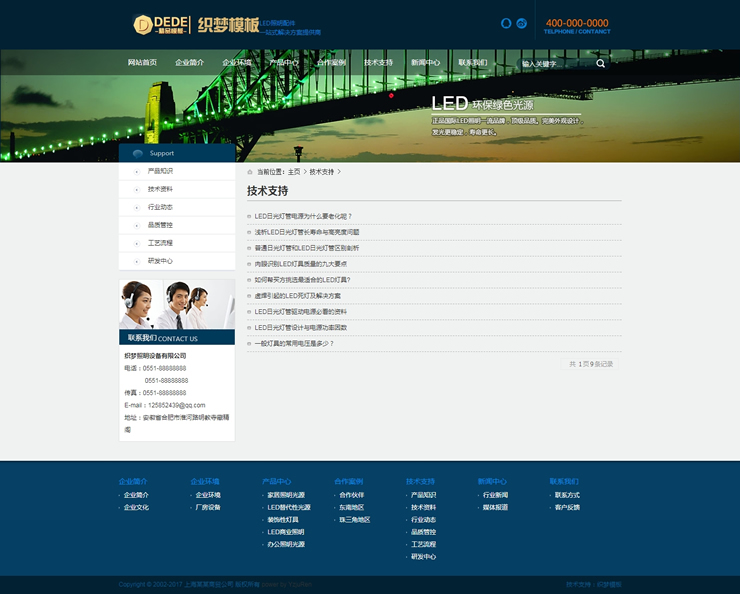Viewport: 740px width, 594px height.
Task: Click the Support globe icon in sidebar
Action: [x=138, y=153]
